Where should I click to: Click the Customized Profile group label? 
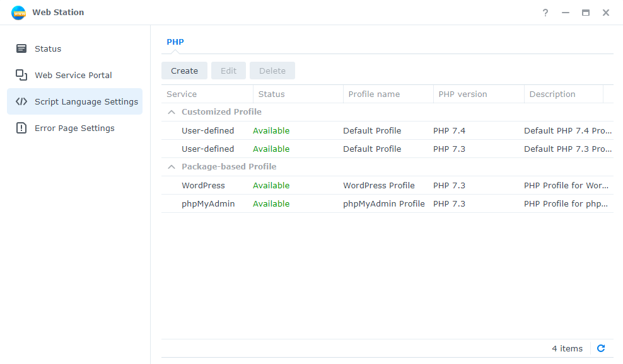(x=221, y=112)
